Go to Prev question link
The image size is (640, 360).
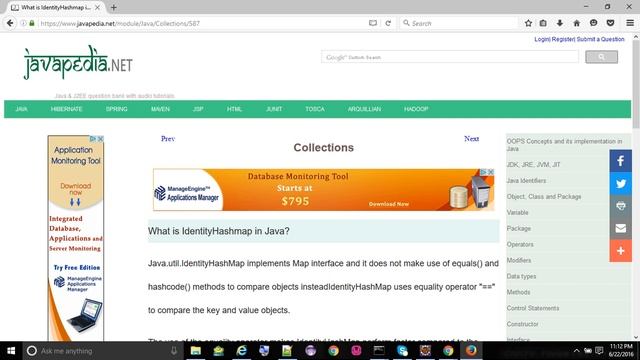168,139
